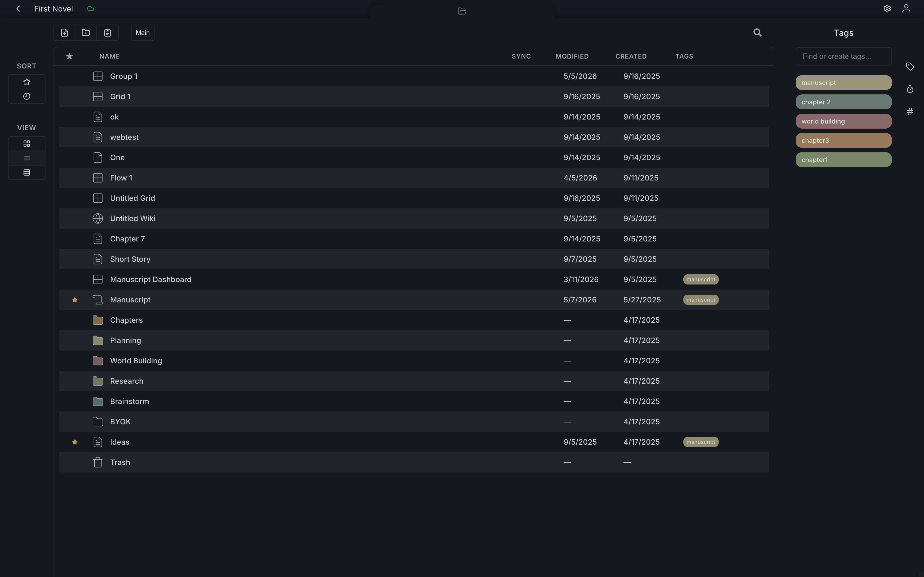The image size is (924, 577).
Task: Open the webtest document
Action: point(124,137)
